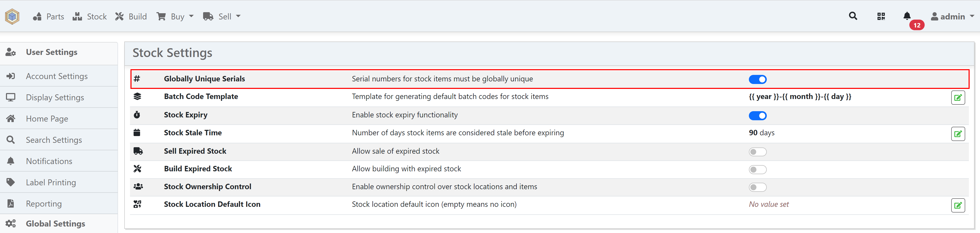Open the admin user dropdown
The height and width of the screenshot is (233, 980).
(x=952, y=16)
